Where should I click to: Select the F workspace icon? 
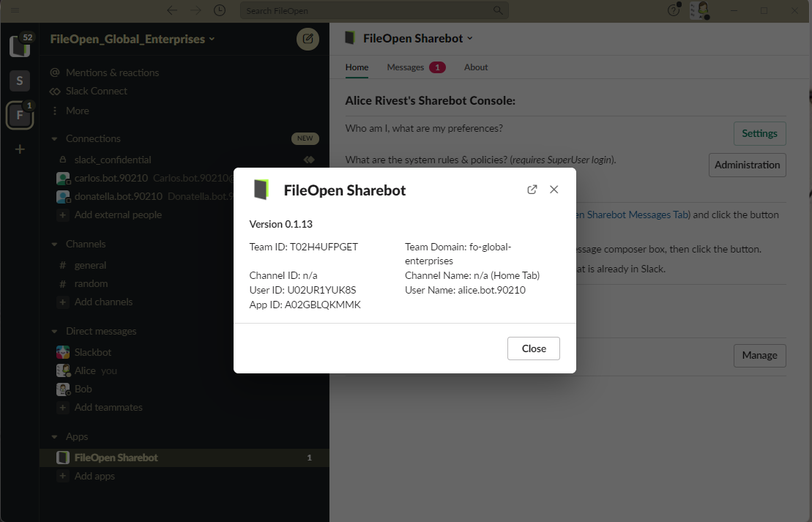point(20,115)
